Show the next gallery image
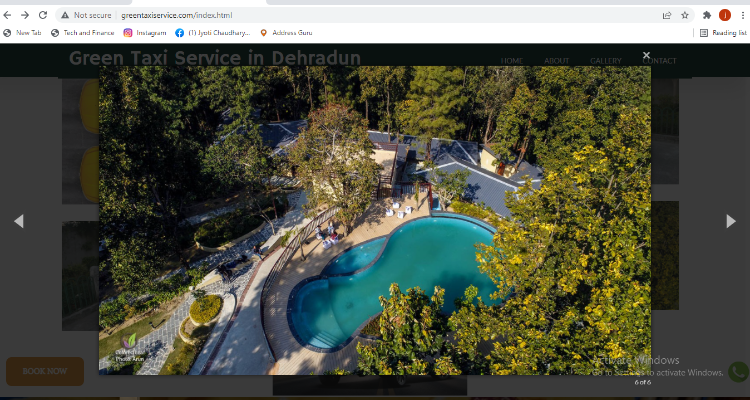750x400 pixels. point(731,221)
